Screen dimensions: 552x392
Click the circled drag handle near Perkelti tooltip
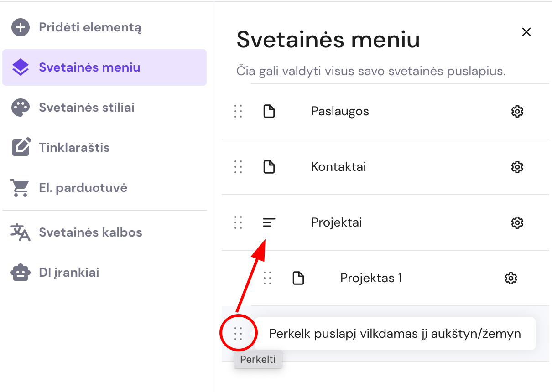238,333
